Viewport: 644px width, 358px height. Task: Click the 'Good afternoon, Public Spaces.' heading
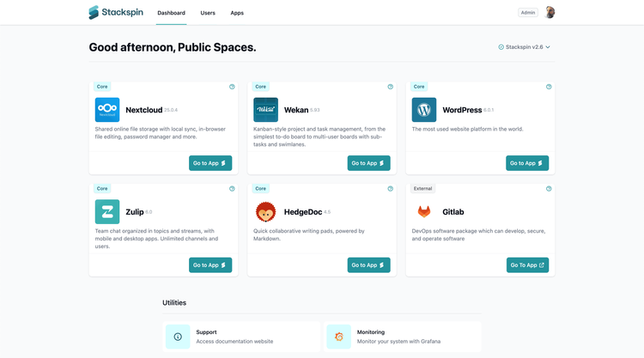[x=173, y=47]
